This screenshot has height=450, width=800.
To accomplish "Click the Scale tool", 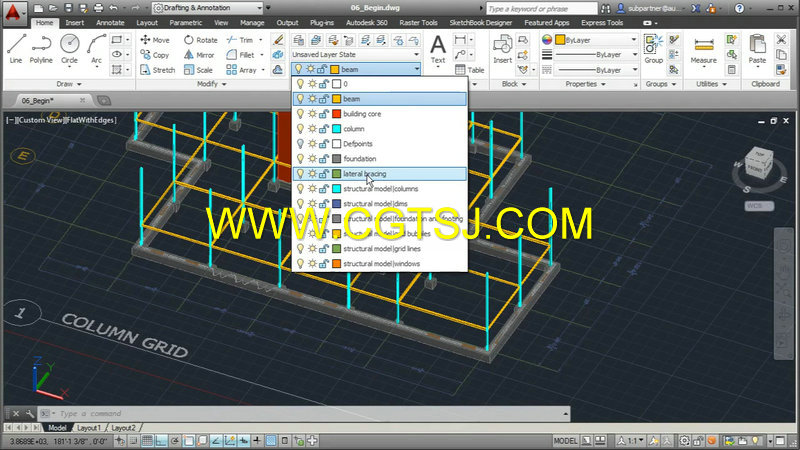I will 198,70.
